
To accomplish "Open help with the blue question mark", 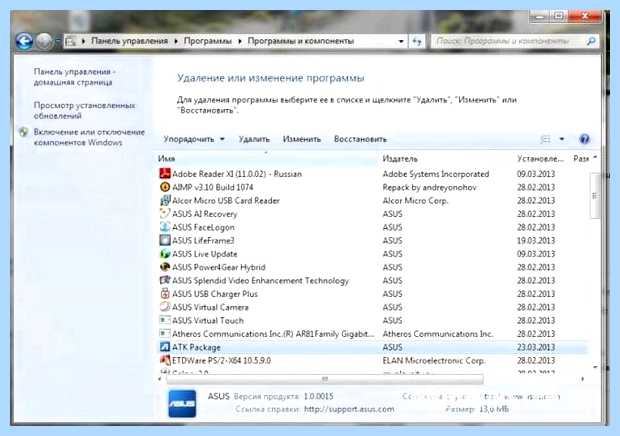I will pyautogui.click(x=584, y=139).
